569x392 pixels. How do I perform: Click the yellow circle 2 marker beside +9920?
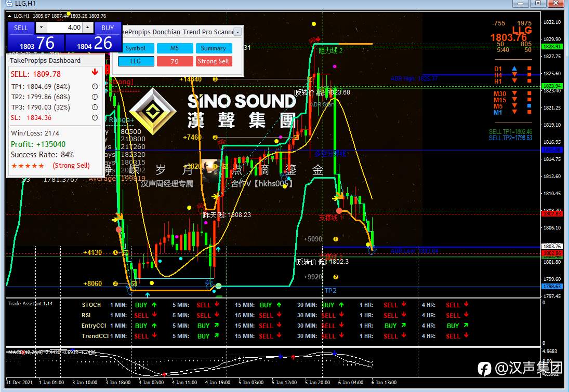tap(336, 277)
